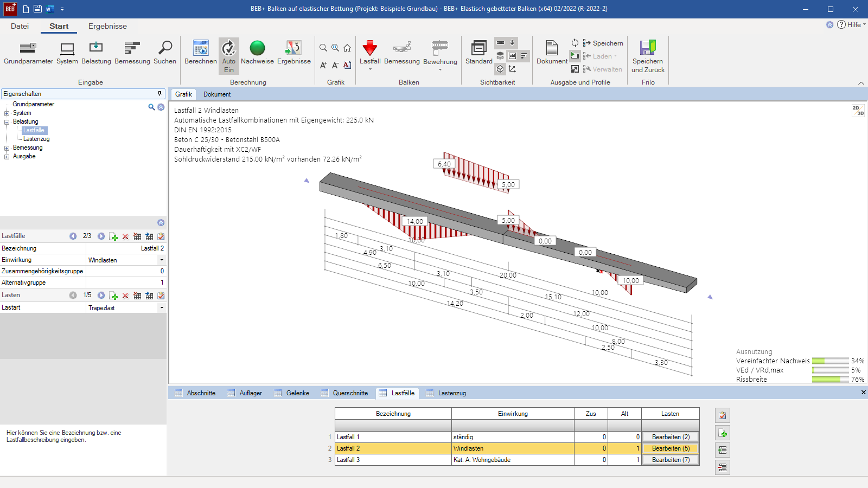Image resolution: width=868 pixels, height=488 pixels.
Task: Select the Auflager table tab
Action: (x=245, y=393)
